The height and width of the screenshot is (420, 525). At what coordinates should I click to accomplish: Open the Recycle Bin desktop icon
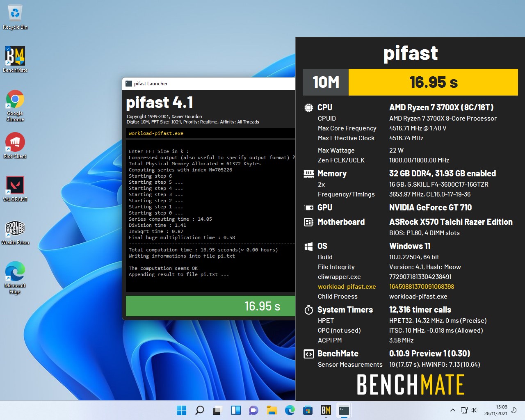pyautogui.click(x=15, y=17)
